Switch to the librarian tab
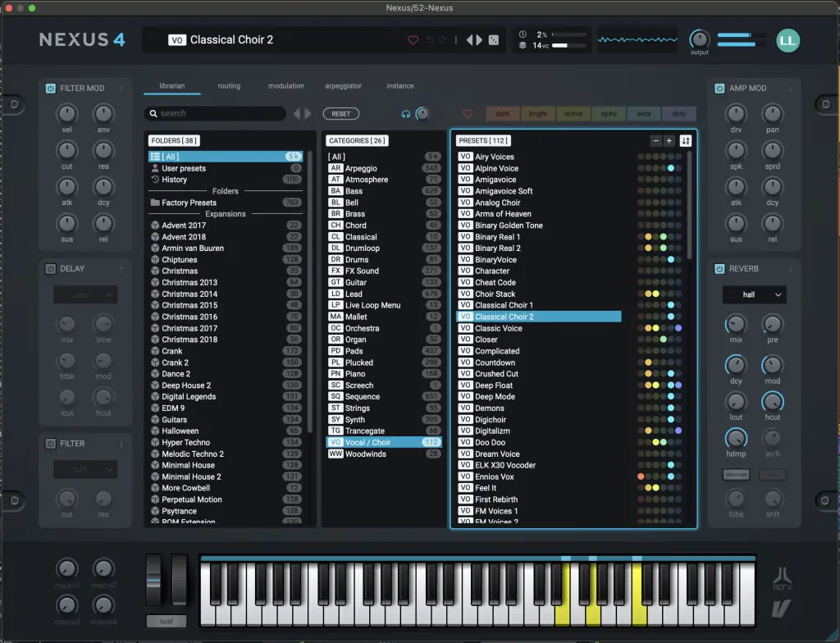Viewport: 840px width, 643px height. point(172,86)
